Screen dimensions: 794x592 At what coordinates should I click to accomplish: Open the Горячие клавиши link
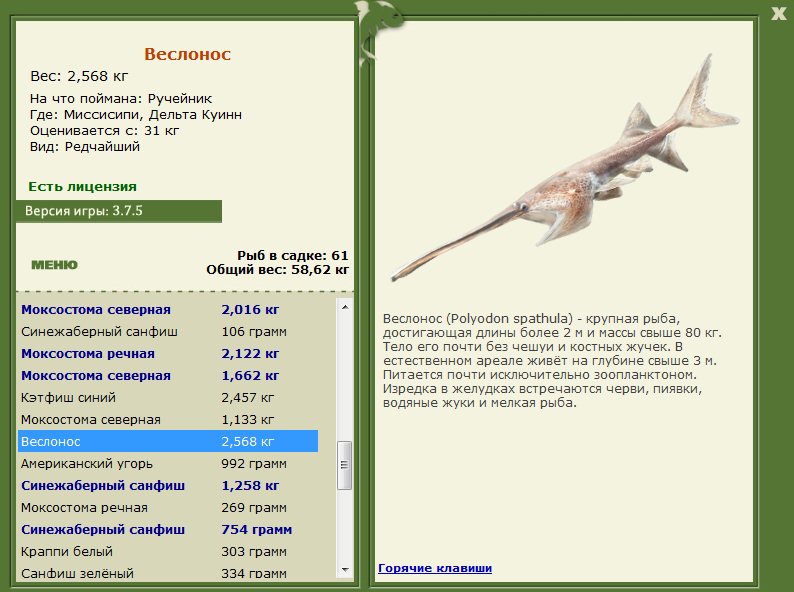[x=435, y=568]
